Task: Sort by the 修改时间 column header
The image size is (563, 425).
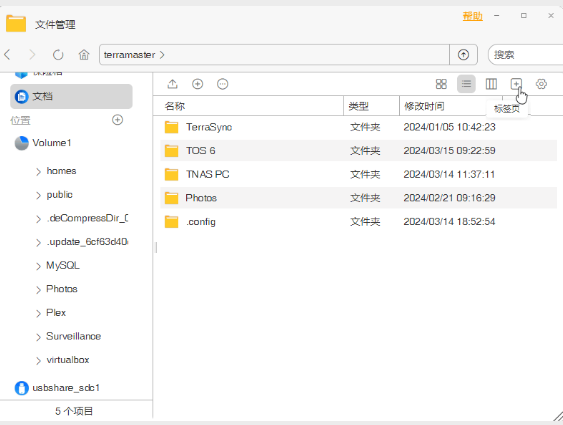Action: (424, 106)
